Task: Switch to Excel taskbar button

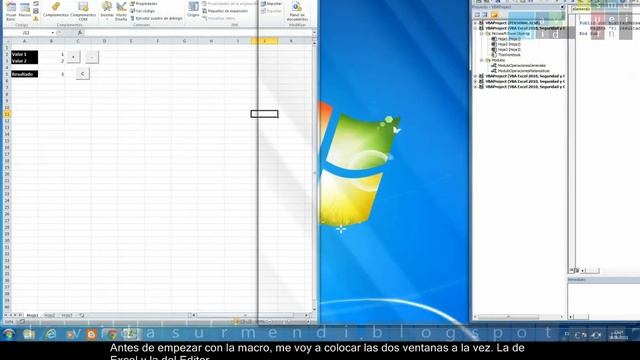Action: [131, 334]
